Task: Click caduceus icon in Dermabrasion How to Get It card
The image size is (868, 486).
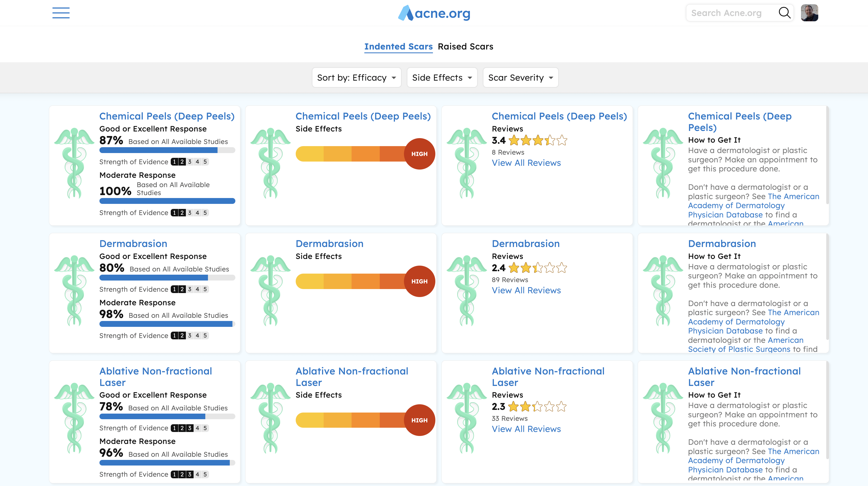Action: pyautogui.click(x=663, y=290)
